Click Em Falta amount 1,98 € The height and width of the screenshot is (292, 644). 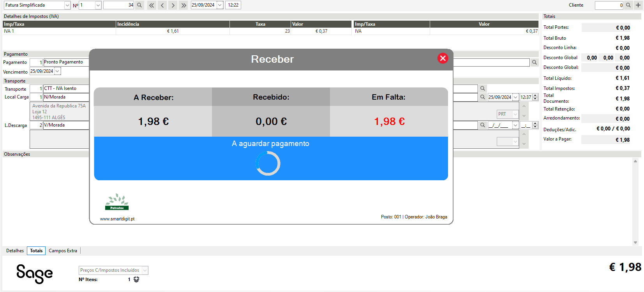[x=389, y=121]
